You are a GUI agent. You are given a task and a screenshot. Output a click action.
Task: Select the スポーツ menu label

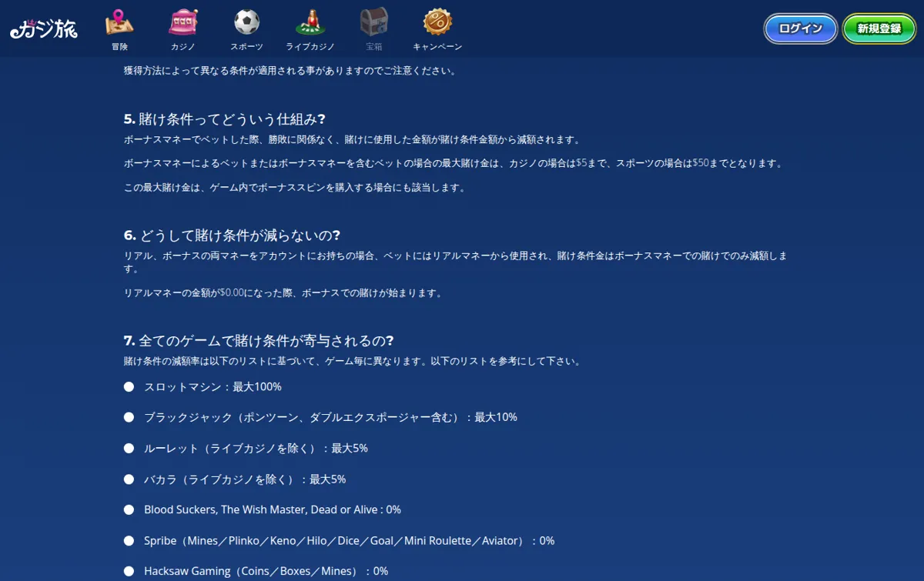pos(246,47)
